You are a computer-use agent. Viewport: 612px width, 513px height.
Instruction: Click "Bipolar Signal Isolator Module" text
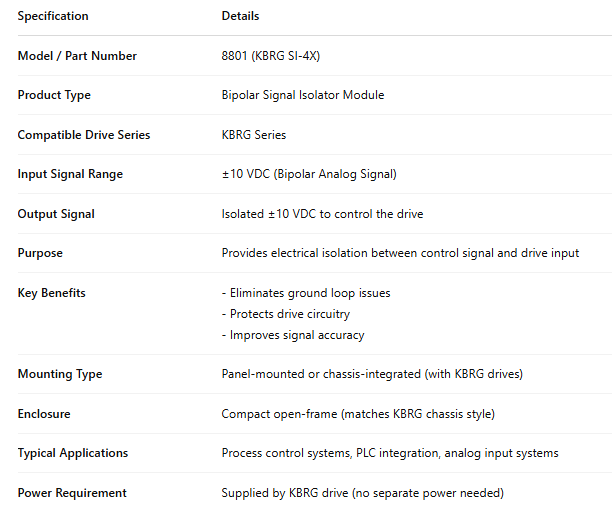302,95
